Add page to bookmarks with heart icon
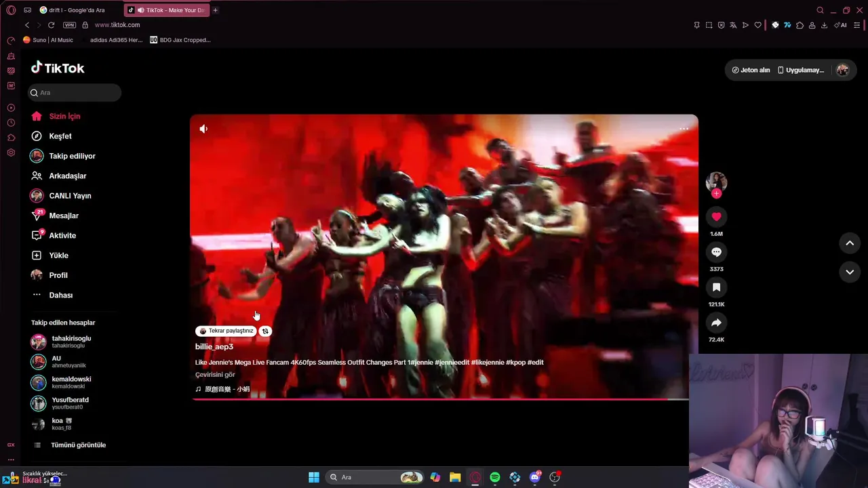The image size is (868, 488). pyautogui.click(x=757, y=25)
